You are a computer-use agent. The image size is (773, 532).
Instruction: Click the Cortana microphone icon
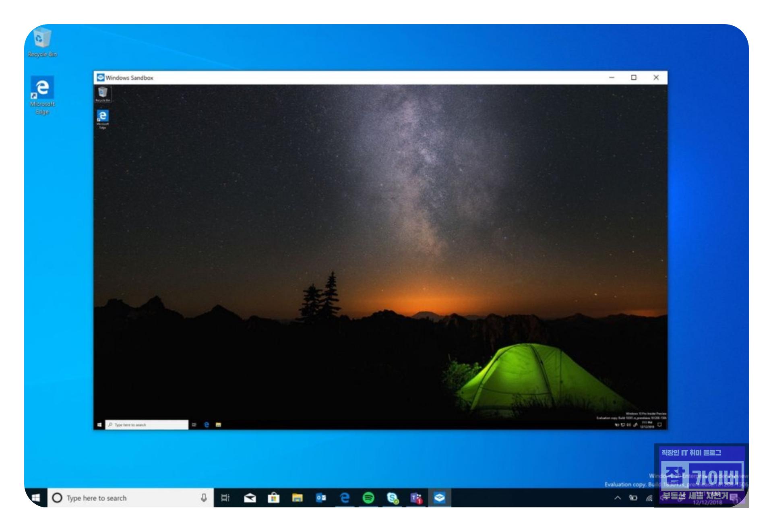(x=204, y=498)
